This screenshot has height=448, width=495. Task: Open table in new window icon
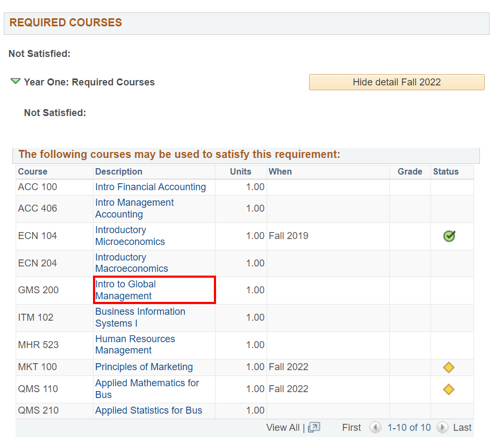click(x=314, y=428)
